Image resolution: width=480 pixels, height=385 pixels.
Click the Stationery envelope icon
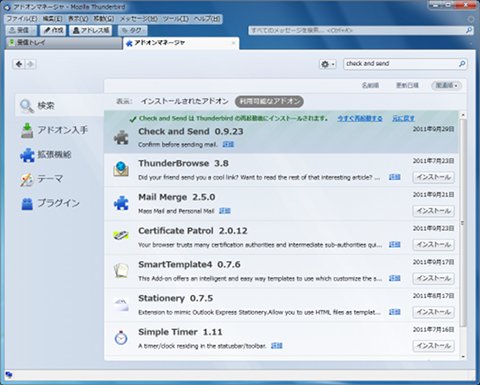click(x=121, y=304)
